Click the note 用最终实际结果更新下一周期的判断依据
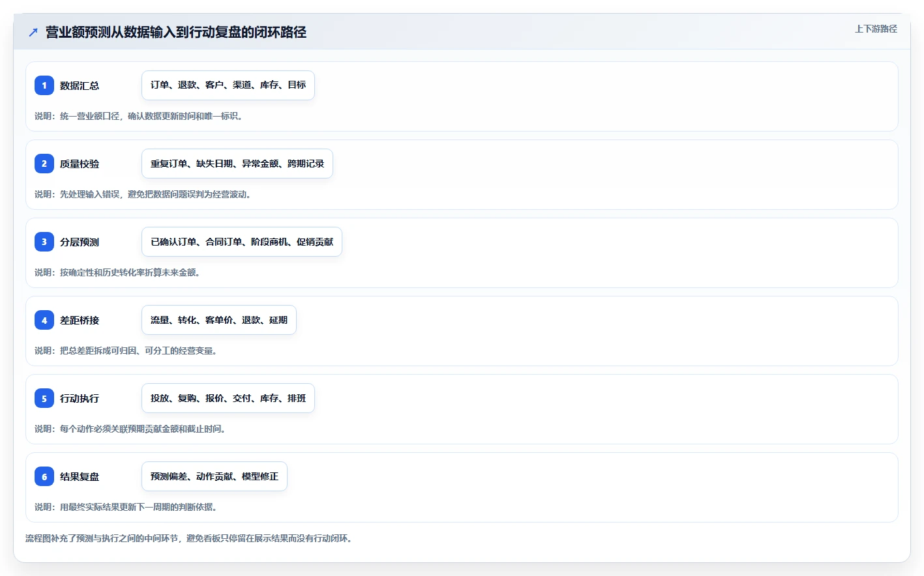 [x=126, y=507]
